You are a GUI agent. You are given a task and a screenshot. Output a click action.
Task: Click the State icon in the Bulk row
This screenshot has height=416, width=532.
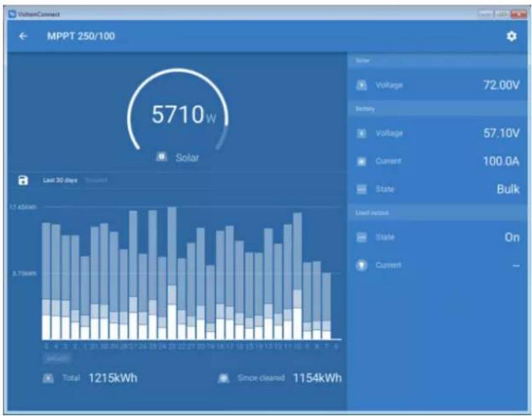(x=361, y=189)
